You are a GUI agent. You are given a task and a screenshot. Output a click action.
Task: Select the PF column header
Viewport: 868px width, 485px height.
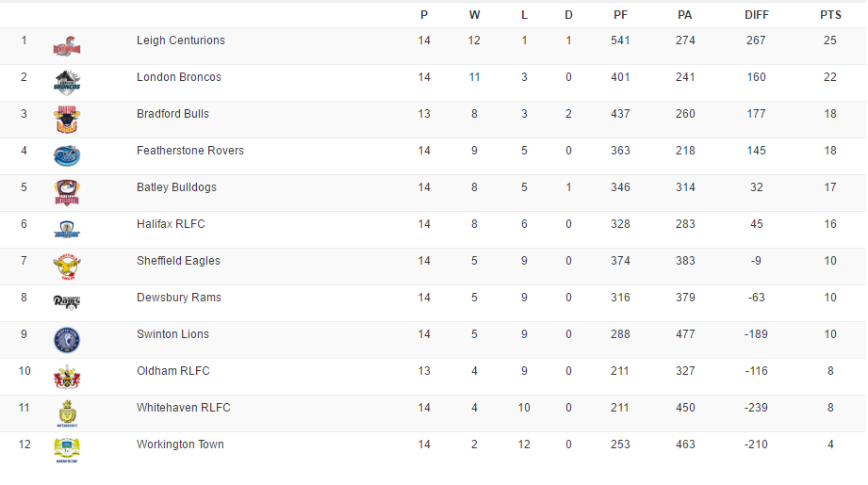click(620, 15)
